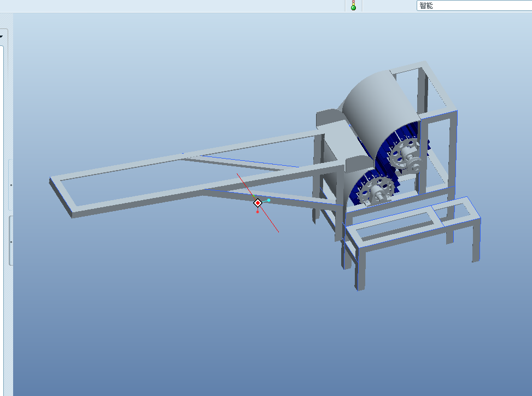Click the dropdown arrow at the left panel top
This screenshot has width=532, height=396.
[1, 36]
